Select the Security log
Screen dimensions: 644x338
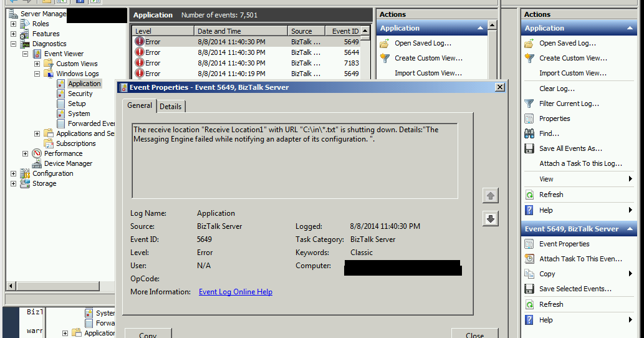[80, 94]
